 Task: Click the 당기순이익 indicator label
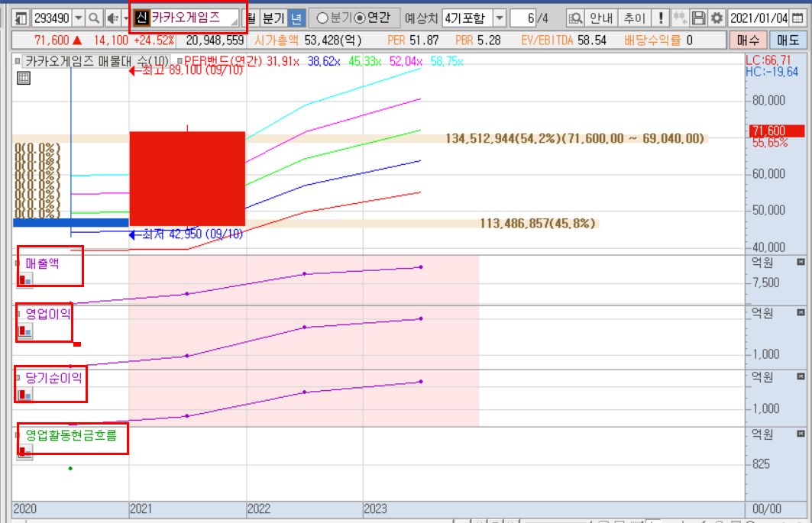[x=53, y=378]
